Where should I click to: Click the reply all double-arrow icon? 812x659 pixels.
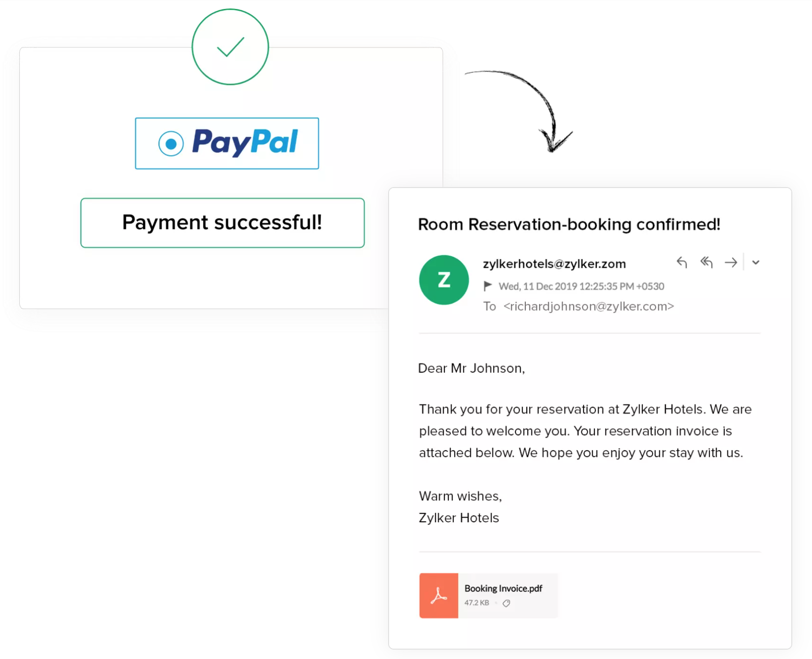pyautogui.click(x=706, y=262)
